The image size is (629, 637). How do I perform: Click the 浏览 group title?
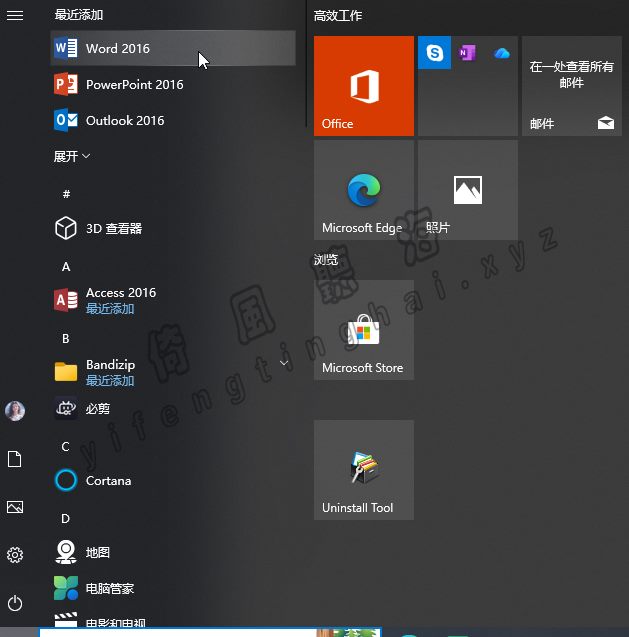point(326,260)
